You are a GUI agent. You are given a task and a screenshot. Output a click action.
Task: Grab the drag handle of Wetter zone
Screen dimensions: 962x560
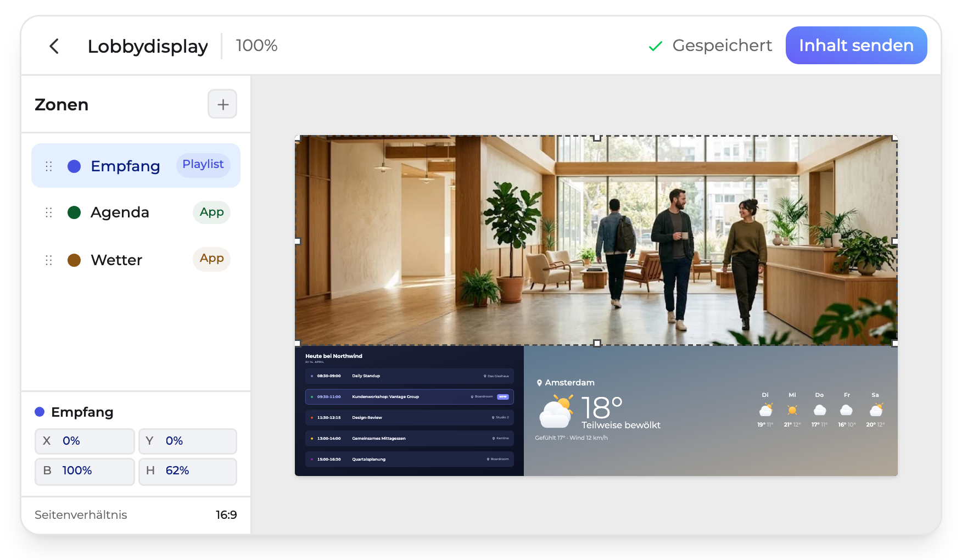(x=49, y=260)
